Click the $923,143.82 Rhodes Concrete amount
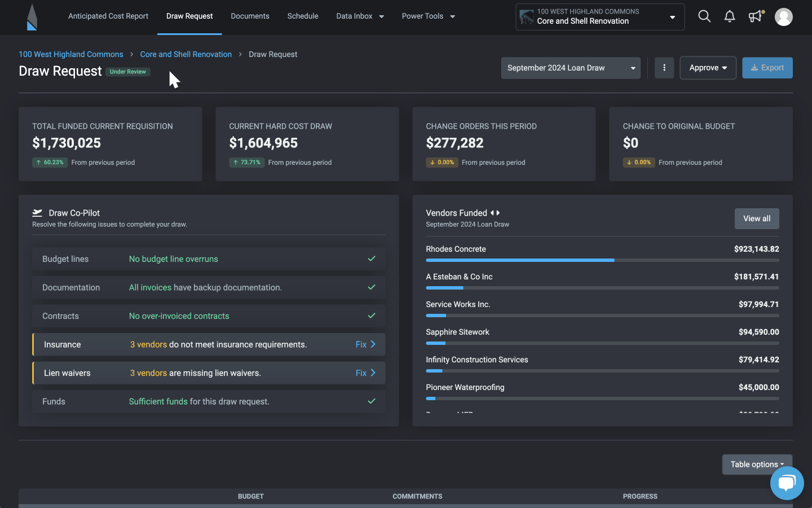The width and height of the screenshot is (812, 508). tap(757, 249)
